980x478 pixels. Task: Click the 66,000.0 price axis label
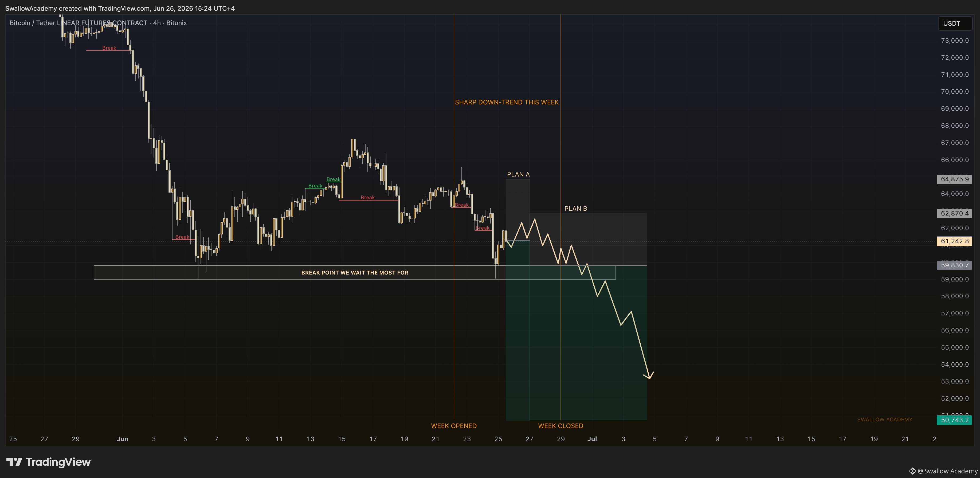[955, 160]
